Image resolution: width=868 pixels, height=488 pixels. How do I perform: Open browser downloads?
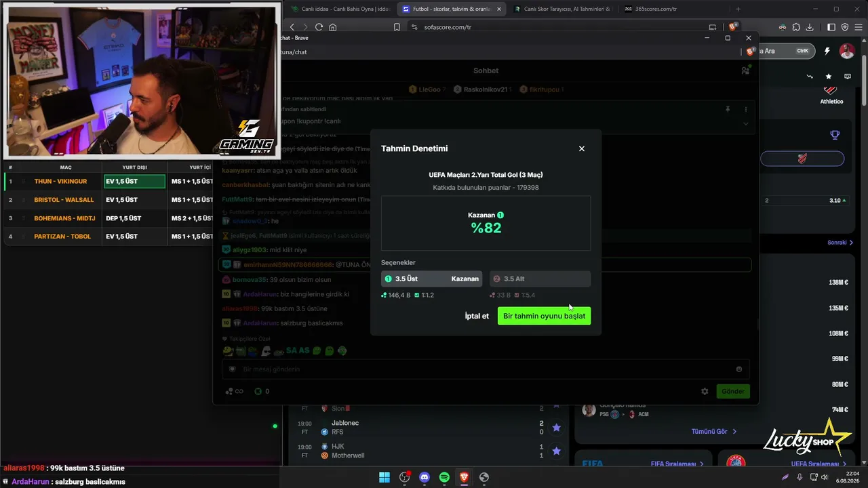tap(809, 27)
